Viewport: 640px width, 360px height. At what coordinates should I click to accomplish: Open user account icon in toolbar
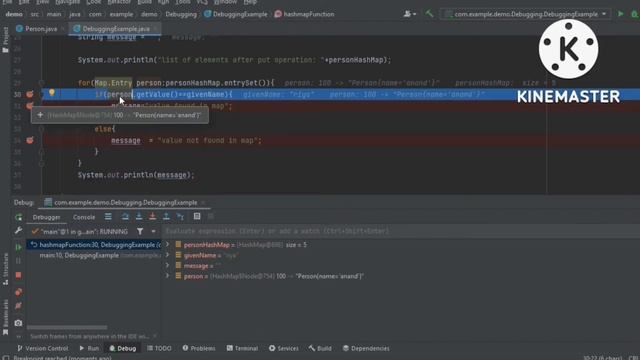409,14
